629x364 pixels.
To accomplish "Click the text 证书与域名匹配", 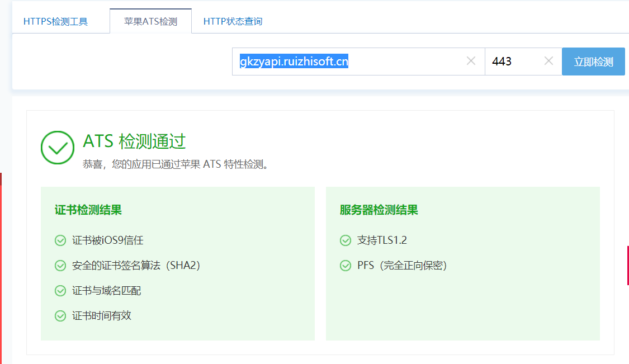I will point(107,291).
